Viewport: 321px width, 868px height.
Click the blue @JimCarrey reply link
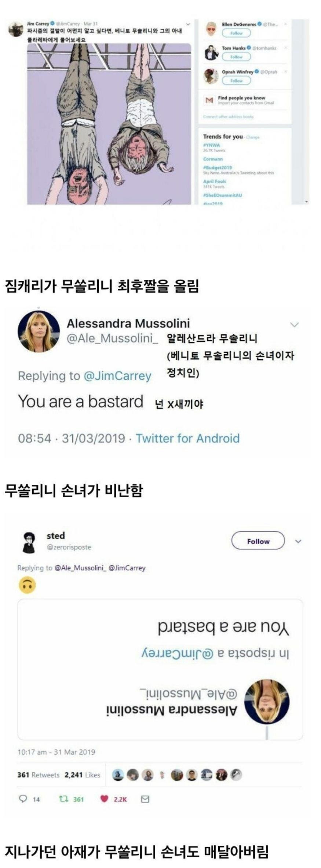coord(117,376)
